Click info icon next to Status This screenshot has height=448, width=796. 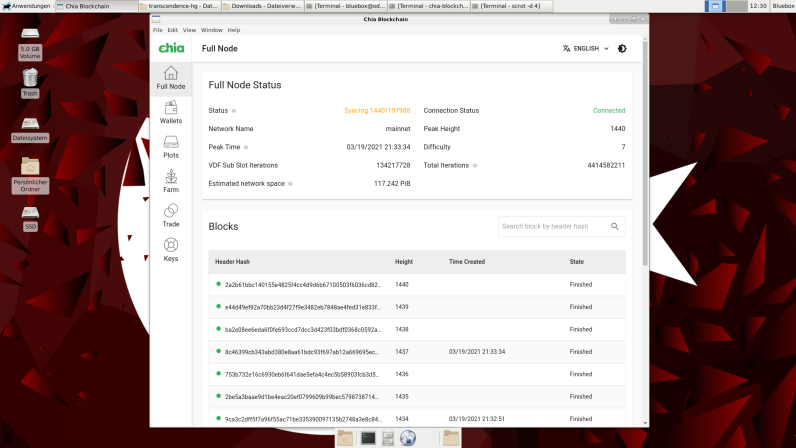click(234, 111)
